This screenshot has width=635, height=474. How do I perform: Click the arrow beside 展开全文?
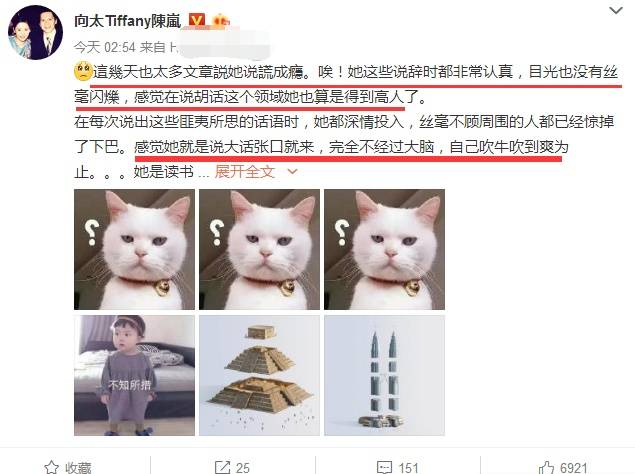[292, 172]
